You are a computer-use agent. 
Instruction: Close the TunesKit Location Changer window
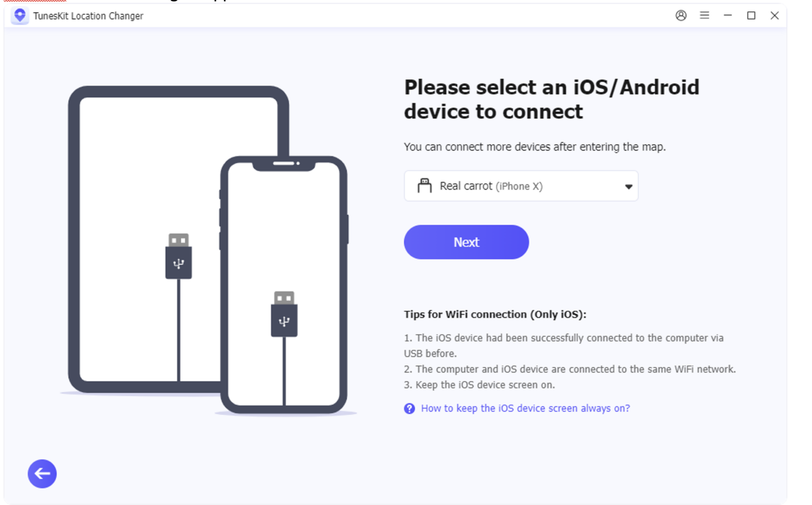point(774,15)
